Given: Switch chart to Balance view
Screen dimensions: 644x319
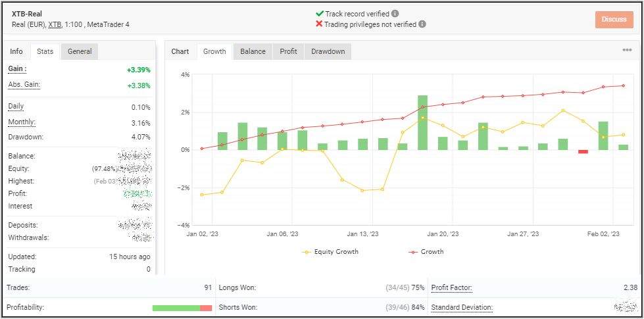Looking at the screenshot, I should [x=253, y=51].
